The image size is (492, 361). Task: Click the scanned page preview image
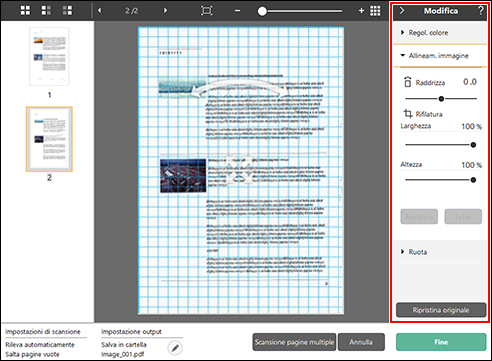coord(241,171)
